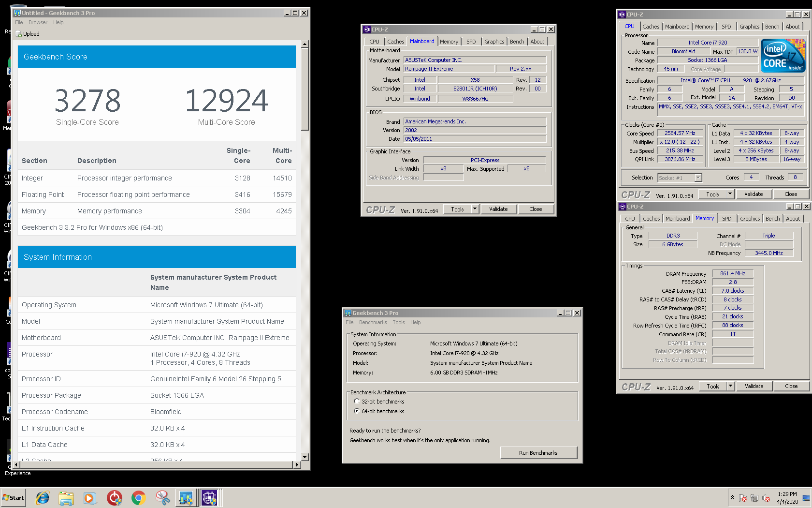
Task: Show hidden tray icons with the chevron
Action: [x=732, y=497]
